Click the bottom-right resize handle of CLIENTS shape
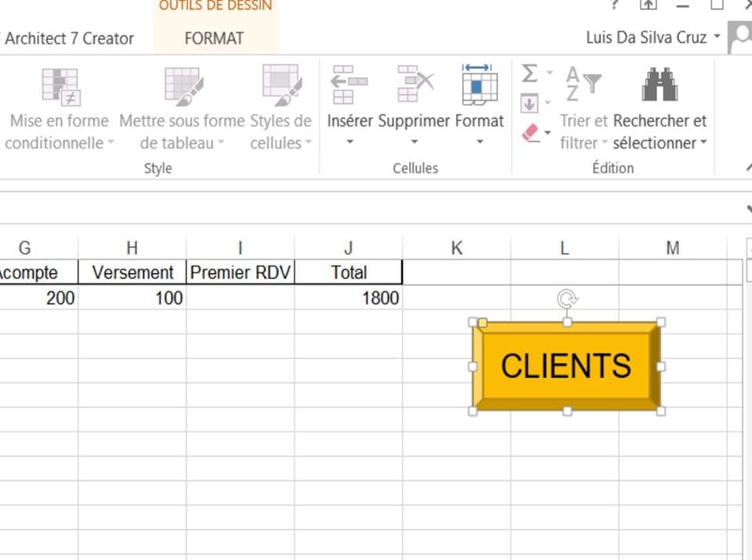Image resolution: width=752 pixels, height=560 pixels. pyautogui.click(x=660, y=411)
